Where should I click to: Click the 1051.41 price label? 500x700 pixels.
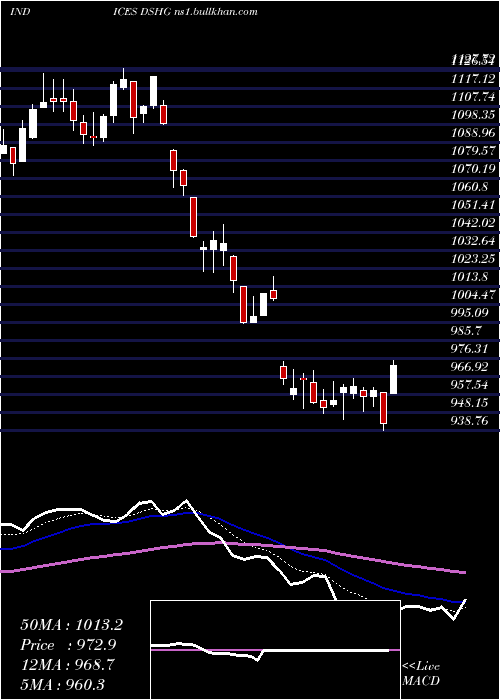[474, 205]
